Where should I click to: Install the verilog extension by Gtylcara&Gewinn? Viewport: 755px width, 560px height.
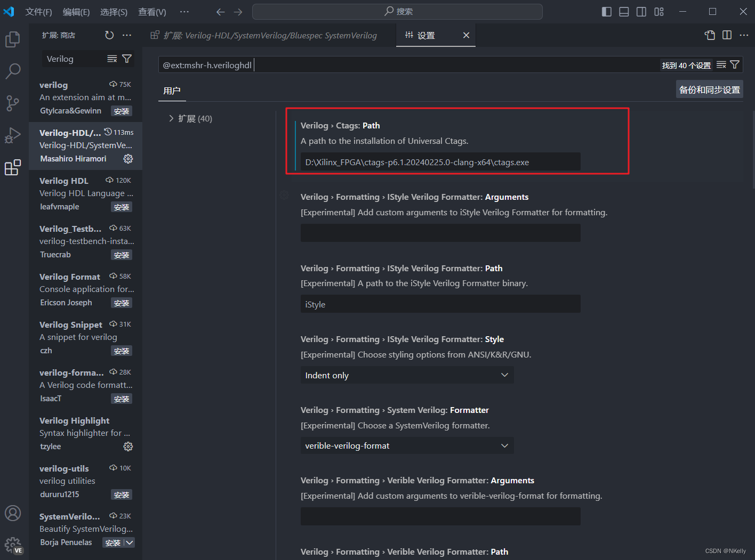point(122,111)
